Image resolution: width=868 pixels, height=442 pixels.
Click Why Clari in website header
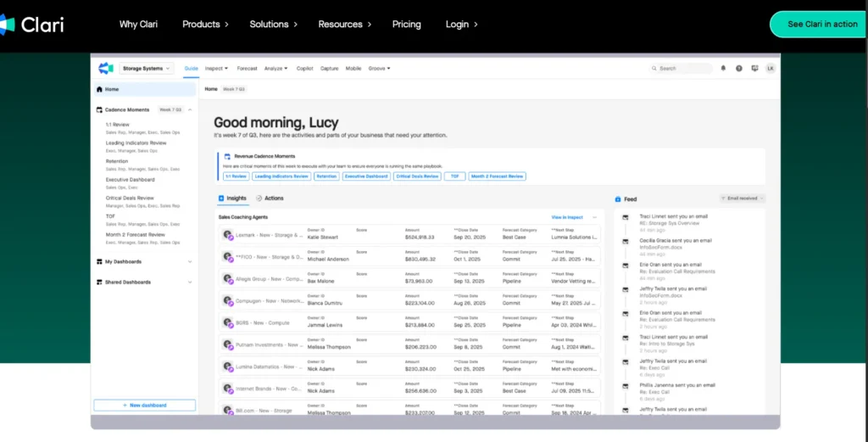138,25
